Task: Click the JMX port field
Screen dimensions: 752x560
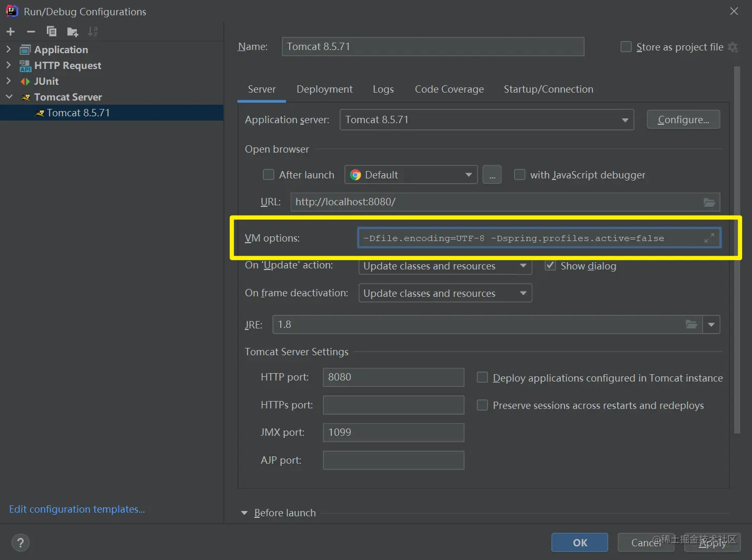Action: tap(393, 433)
